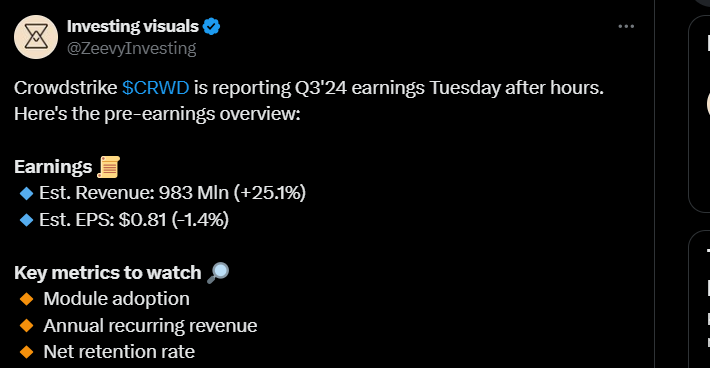The image size is (710, 368).
Task: Click the Investing visuals display name
Action: coord(133,27)
